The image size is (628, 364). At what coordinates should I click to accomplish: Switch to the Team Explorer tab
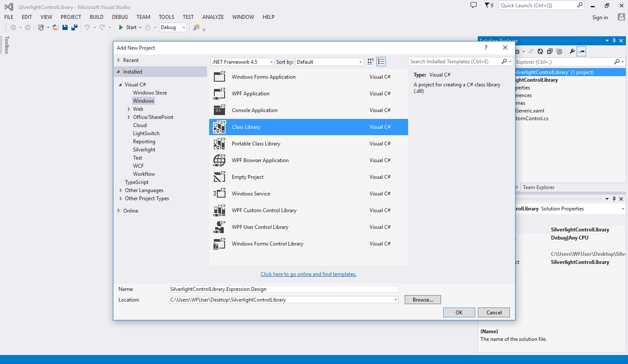(x=538, y=187)
